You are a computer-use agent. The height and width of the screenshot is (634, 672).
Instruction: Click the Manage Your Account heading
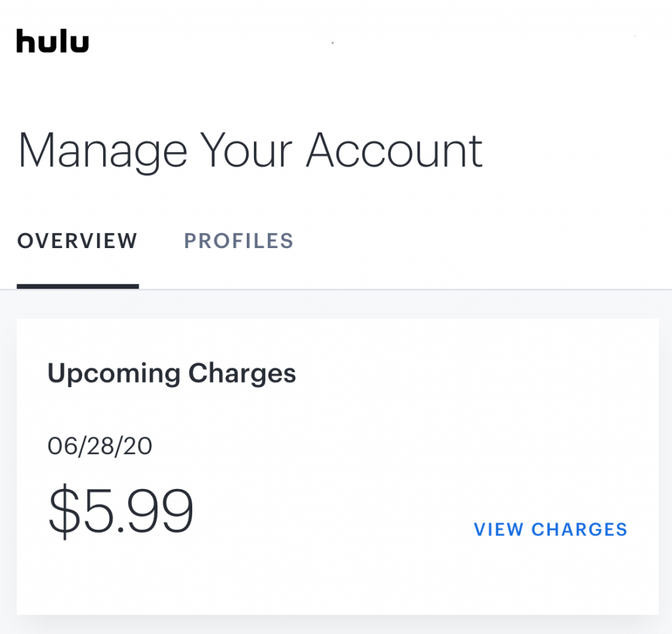coord(250,152)
